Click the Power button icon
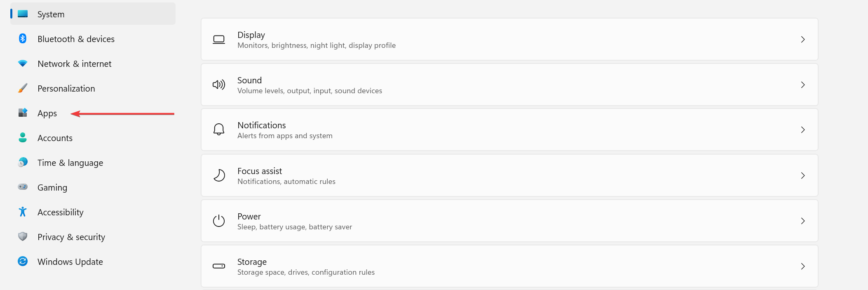 click(x=219, y=221)
